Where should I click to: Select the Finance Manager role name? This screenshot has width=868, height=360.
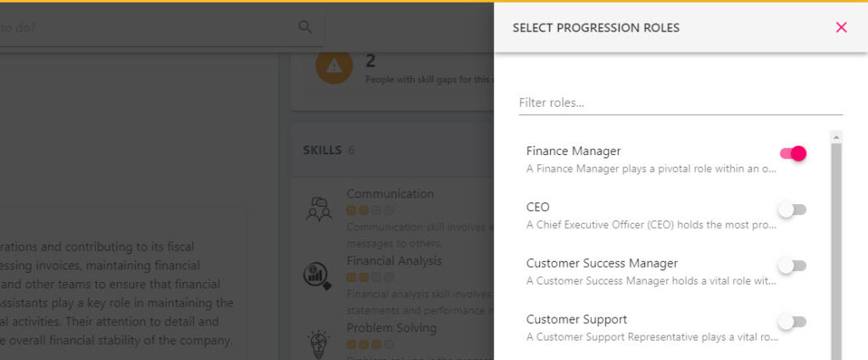(574, 151)
